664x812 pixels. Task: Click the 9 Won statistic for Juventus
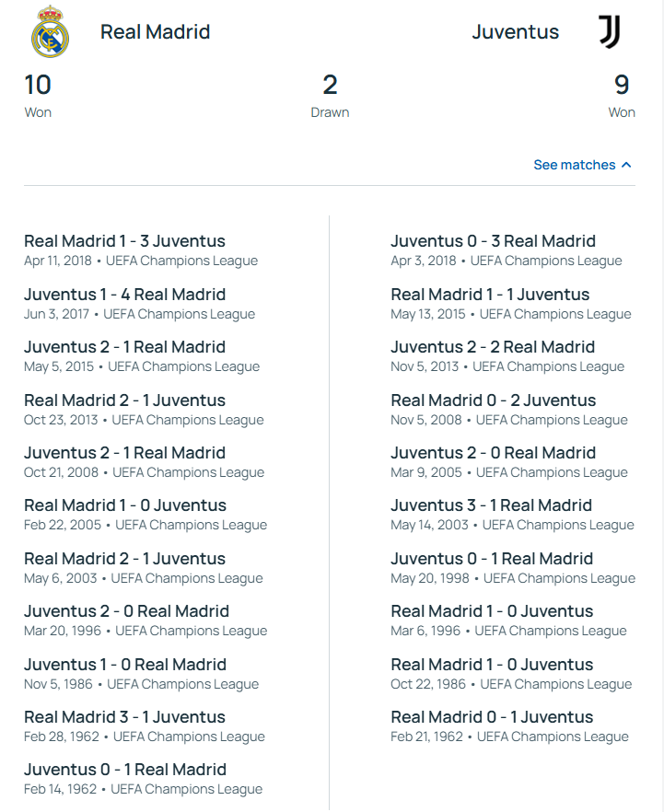622,96
